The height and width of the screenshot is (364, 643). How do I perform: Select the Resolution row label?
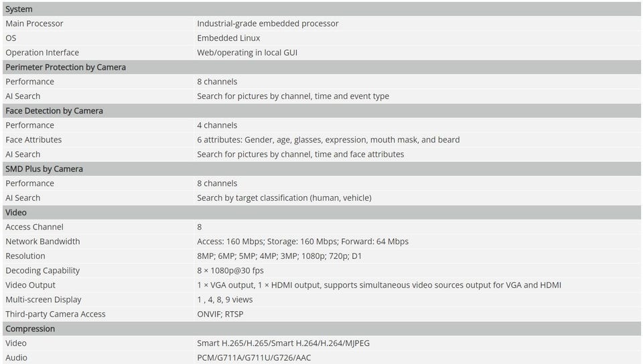coord(25,256)
